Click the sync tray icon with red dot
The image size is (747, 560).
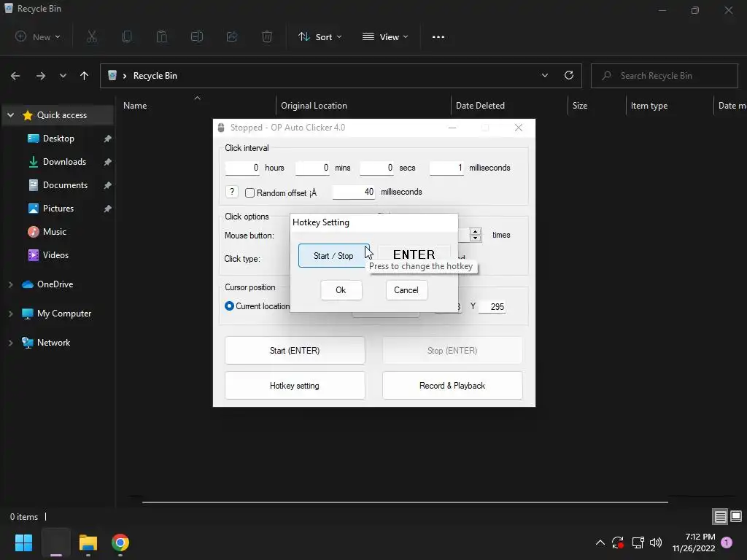(618, 542)
